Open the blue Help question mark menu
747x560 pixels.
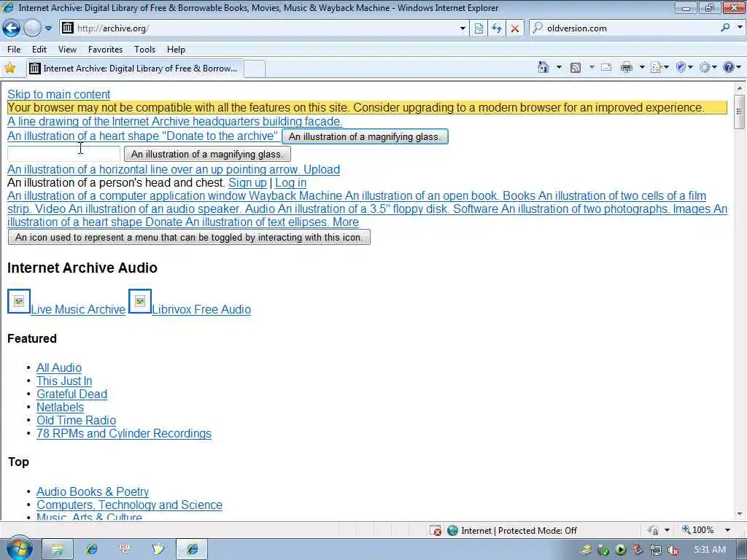[732, 67]
